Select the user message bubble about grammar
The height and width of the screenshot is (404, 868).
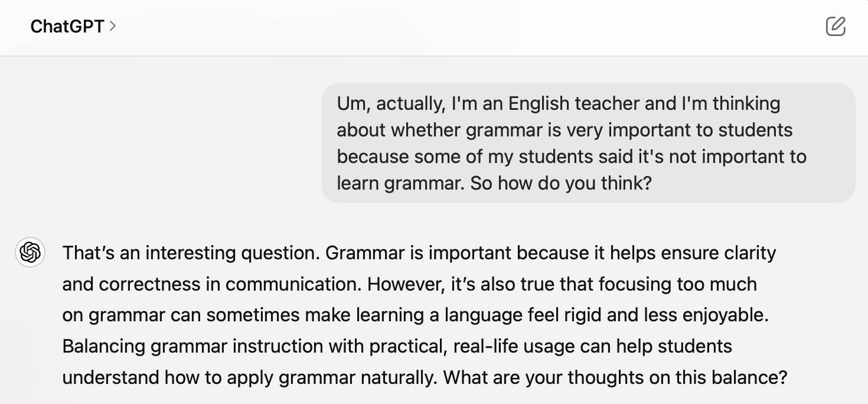click(588, 143)
